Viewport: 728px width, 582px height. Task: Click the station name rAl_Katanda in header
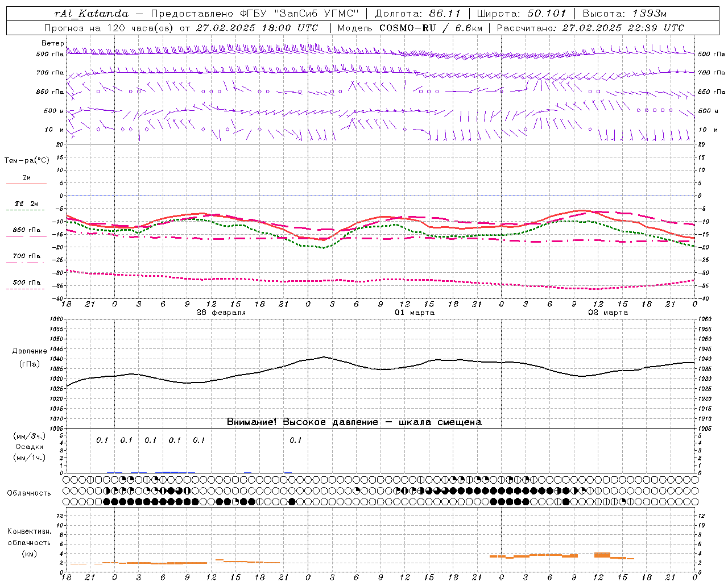(x=92, y=14)
